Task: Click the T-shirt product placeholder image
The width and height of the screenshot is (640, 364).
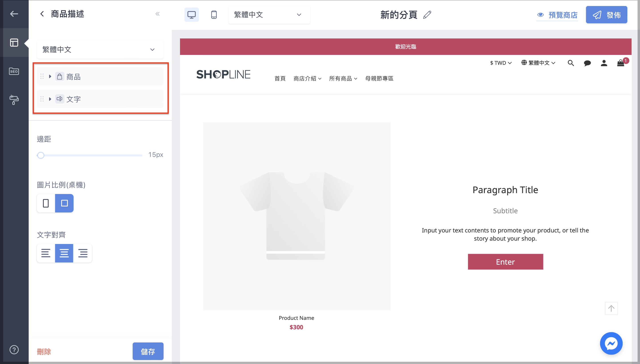Action: (x=296, y=216)
